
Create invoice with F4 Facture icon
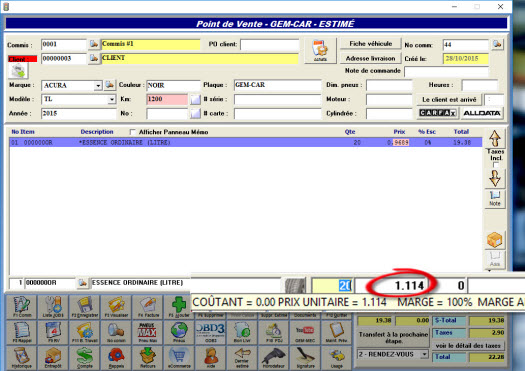(x=148, y=307)
